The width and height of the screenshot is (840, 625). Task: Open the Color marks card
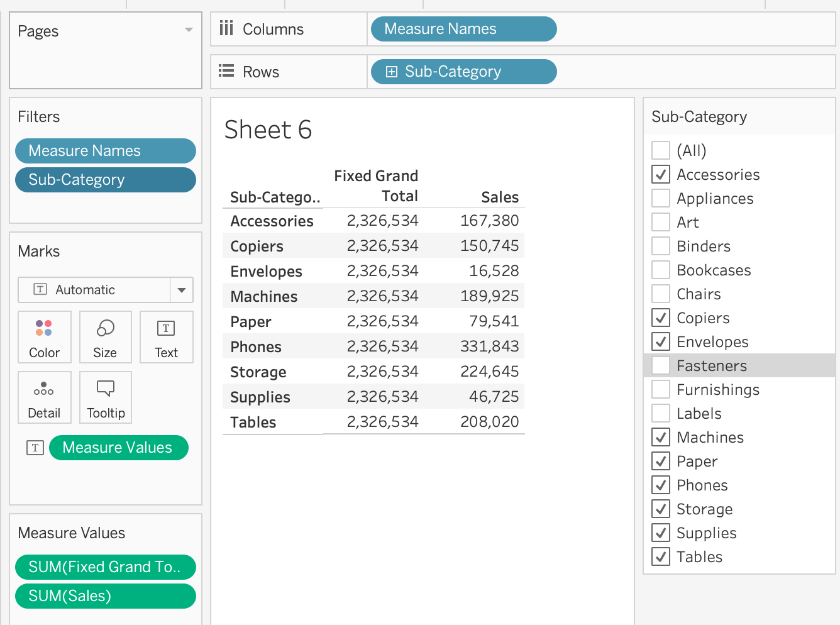tap(44, 337)
